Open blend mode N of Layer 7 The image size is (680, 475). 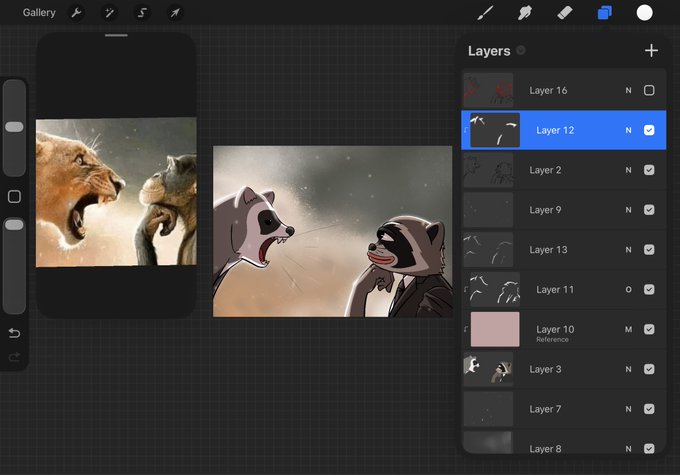628,409
